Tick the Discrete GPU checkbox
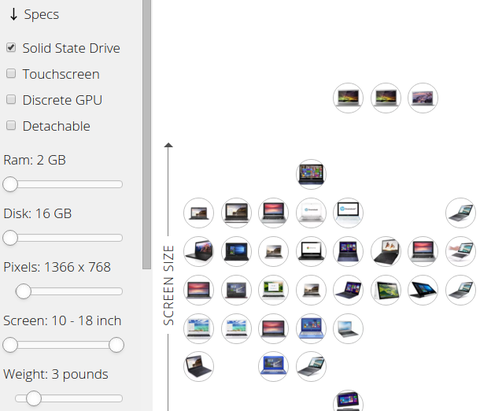 tap(11, 99)
